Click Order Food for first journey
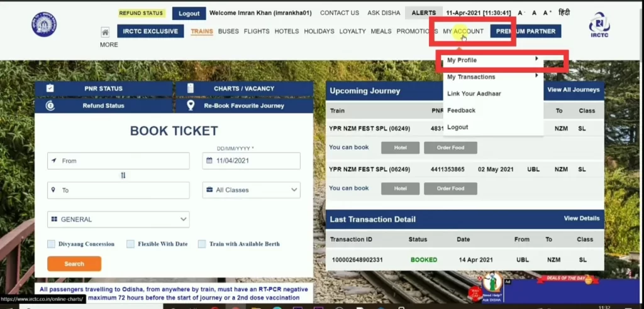The width and height of the screenshot is (644, 309). [x=450, y=148]
